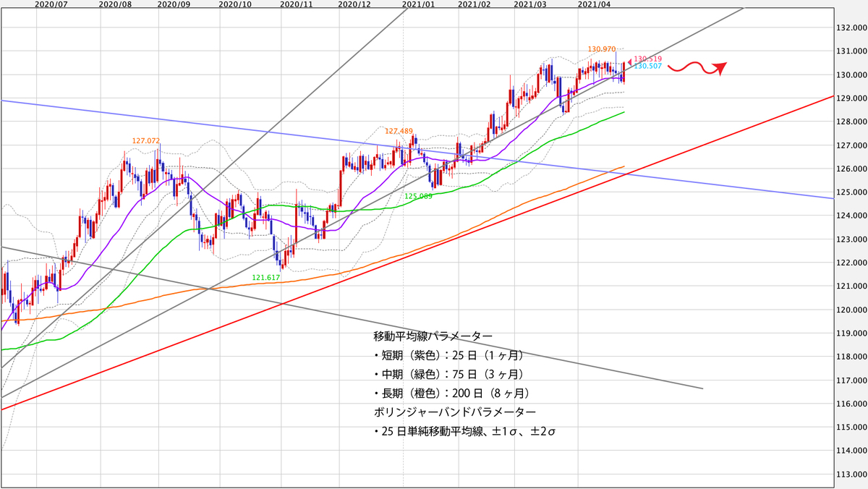The width and height of the screenshot is (868, 489).
Task: Select the 125.000 price axis value
Action: click(851, 192)
